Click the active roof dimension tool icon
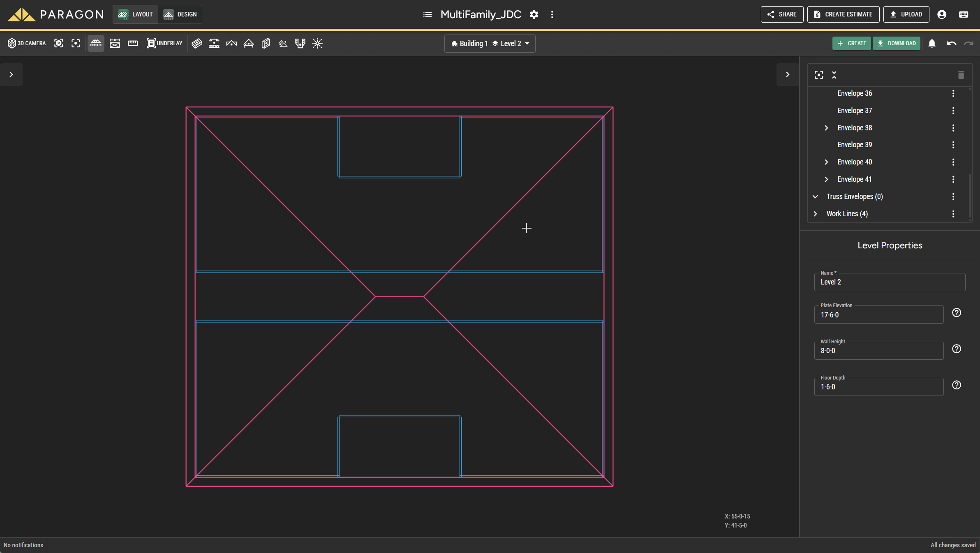 [x=96, y=43]
